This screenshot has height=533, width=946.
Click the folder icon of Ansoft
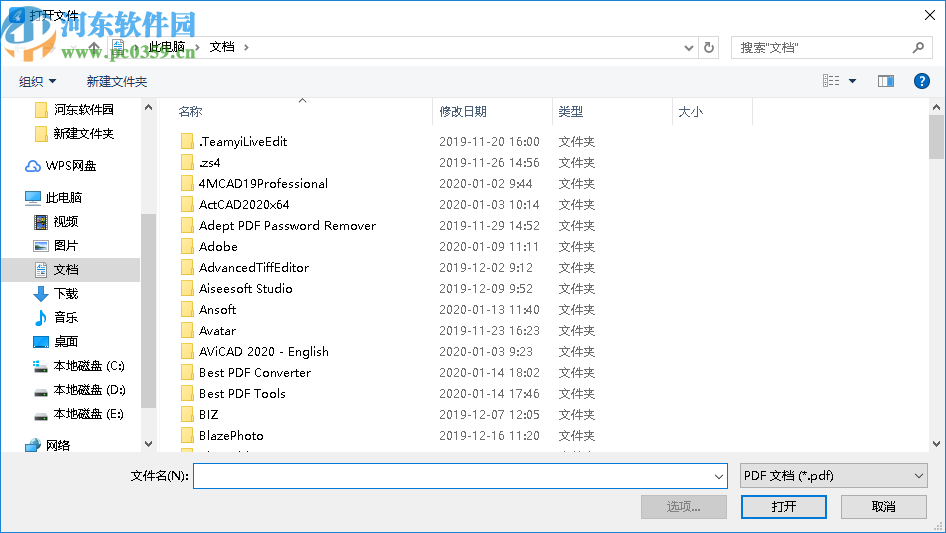tap(187, 310)
